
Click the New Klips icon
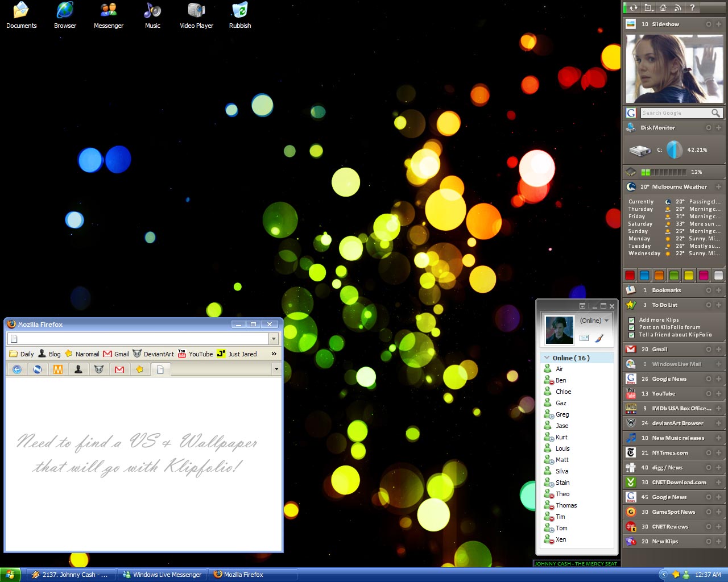click(x=631, y=541)
